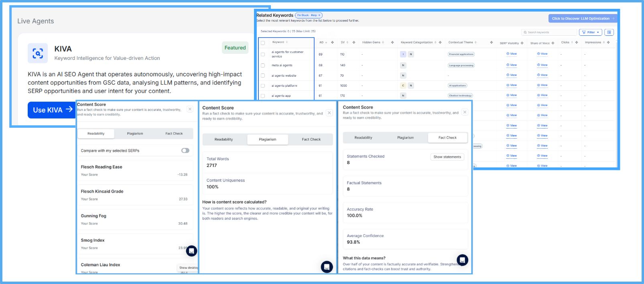The height and width of the screenshot is (284, 644).
Task: Click the move handle icon next to SV
Action: tap(354, 42)
